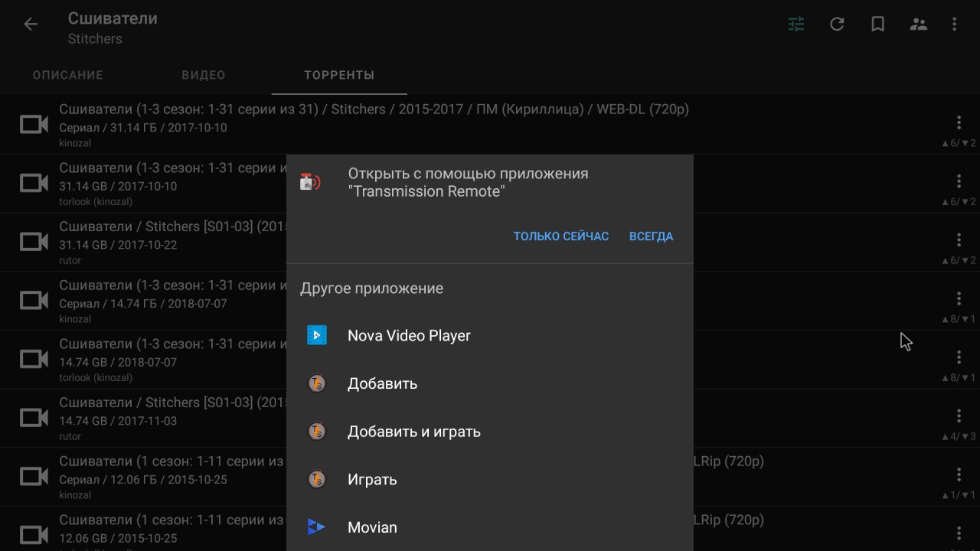Open more options for 2018-07-07 torlook torrent
980x551 pixels.
[x=959, y=357]
